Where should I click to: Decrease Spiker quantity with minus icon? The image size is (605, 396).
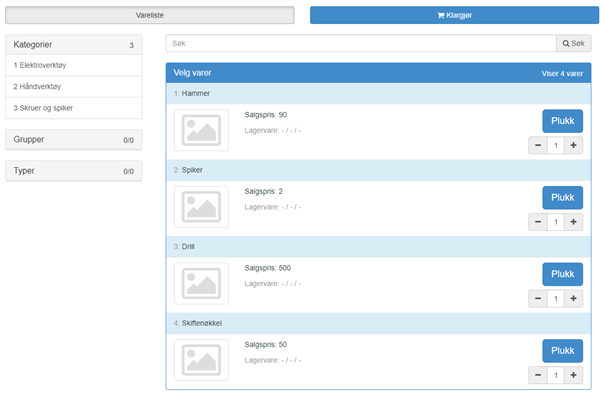538,222
